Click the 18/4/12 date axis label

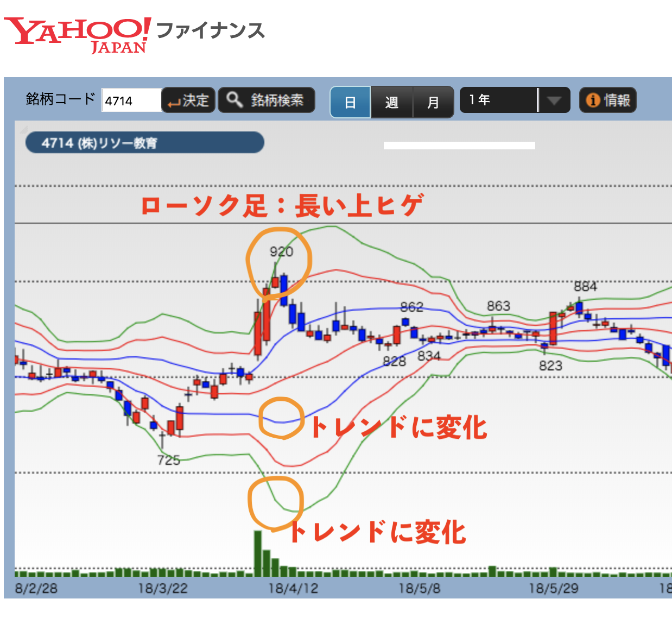pos(293,588)
